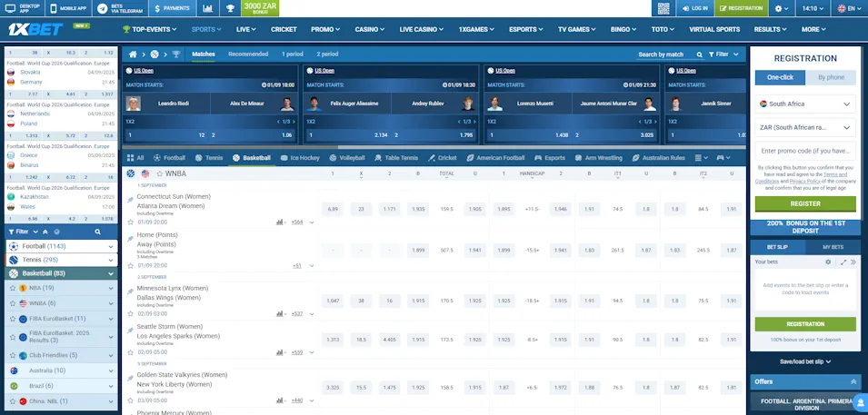Image resolution: width=868 pixels, height=415 pixels.
Task: Open gamepad icon dropdown in sports bar
Action: coord(723,158)
